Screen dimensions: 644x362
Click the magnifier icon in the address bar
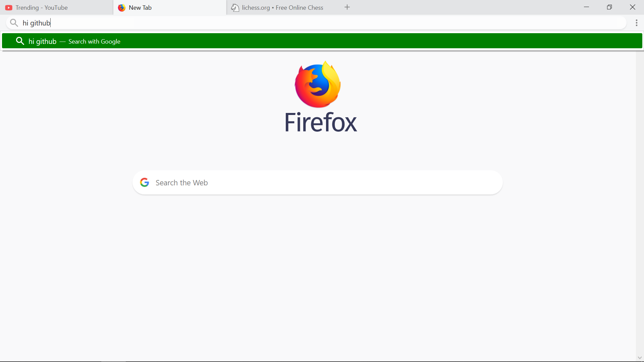point(14,23)
